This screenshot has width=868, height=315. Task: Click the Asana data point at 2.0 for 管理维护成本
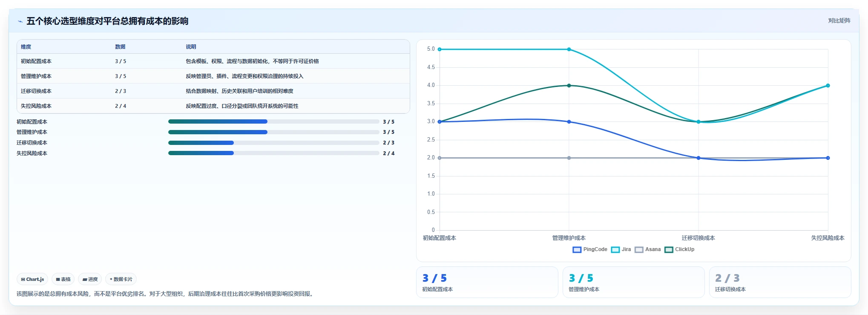tap(569, 158)
